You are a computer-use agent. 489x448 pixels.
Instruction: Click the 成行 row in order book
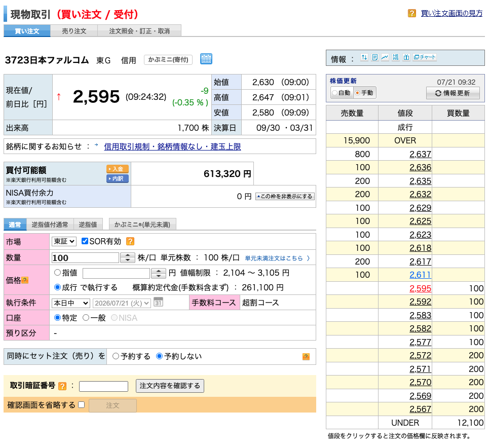[x=405, y=127]
